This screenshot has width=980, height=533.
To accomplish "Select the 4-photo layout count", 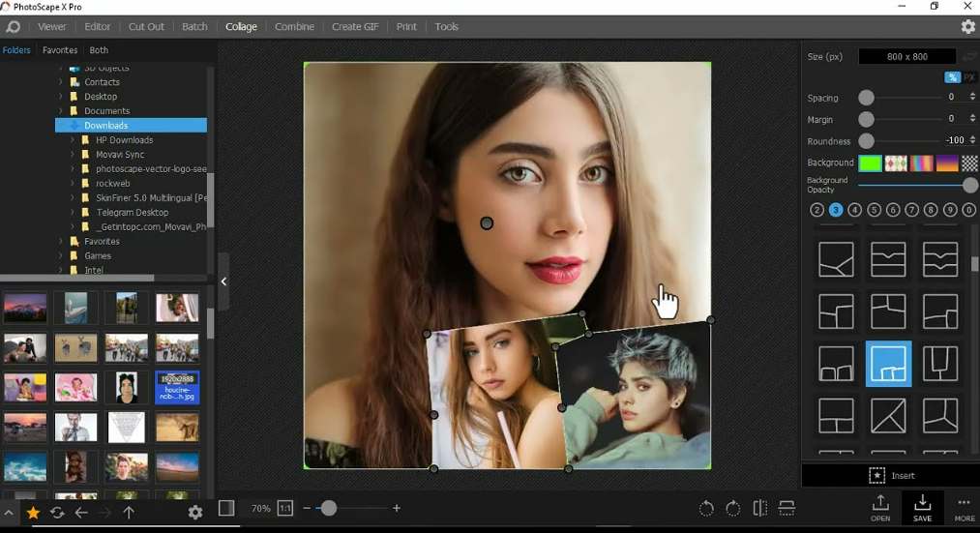I will [854, 210].
